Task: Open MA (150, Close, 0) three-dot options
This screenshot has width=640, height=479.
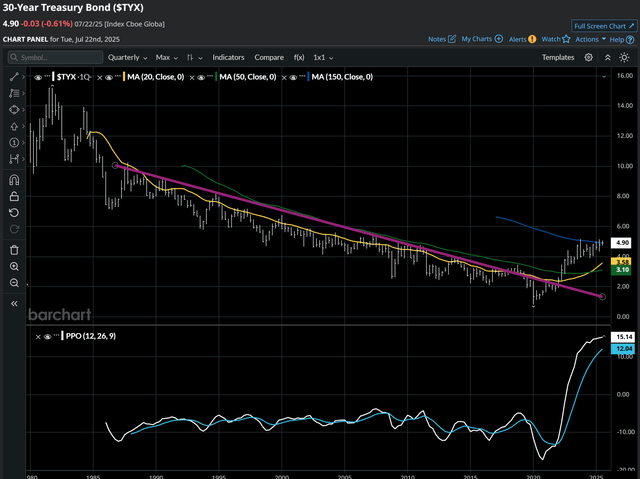Action: 302,76
